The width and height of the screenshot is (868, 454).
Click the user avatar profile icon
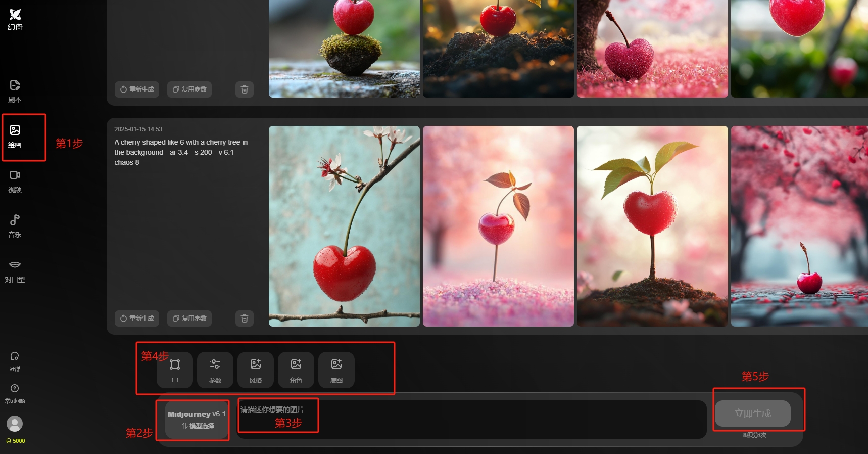15,424
